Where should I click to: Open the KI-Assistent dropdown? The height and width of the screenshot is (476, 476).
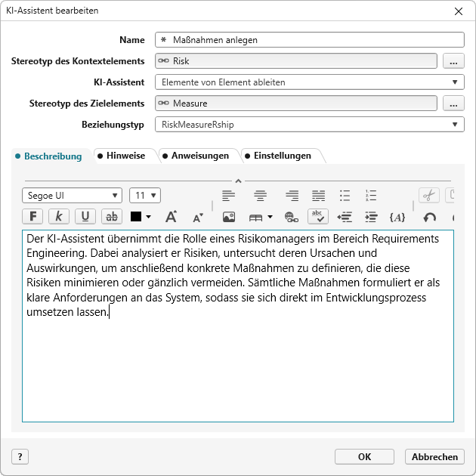(309, 82)
